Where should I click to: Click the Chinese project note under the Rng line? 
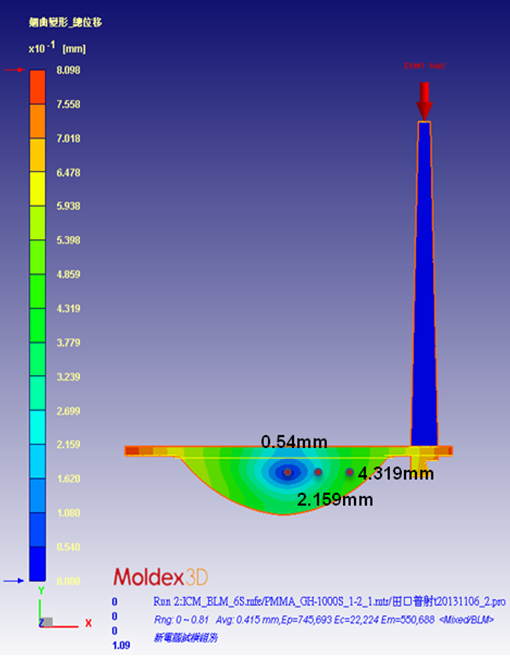coord(186,638)
